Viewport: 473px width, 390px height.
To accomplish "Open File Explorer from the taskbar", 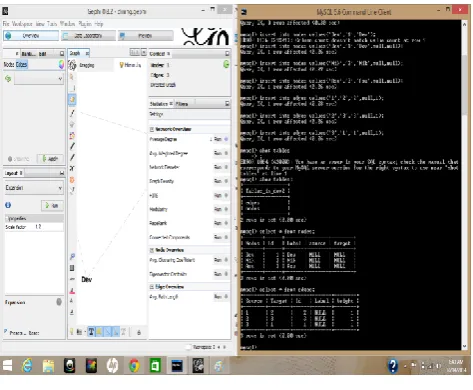I will tap(49, 366).
